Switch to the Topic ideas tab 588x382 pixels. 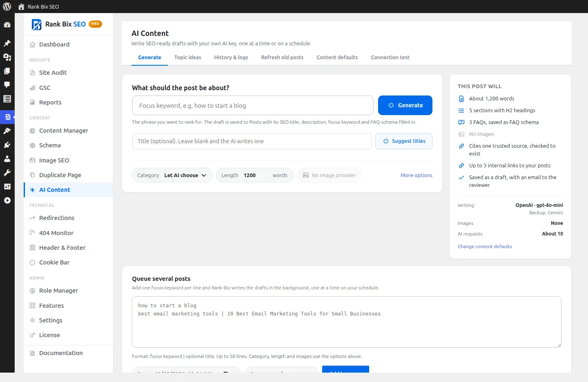coord(188,58)
